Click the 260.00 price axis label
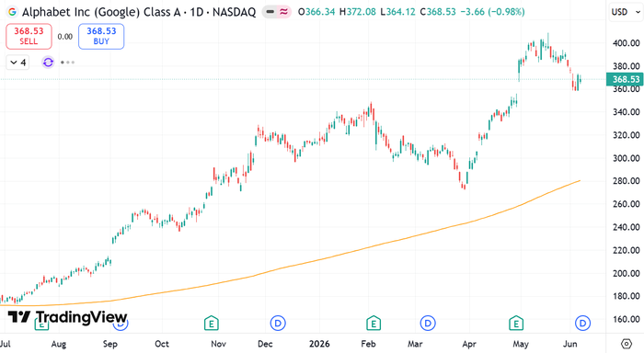The width and height of the screenshot is (644, 353). point(626,204)
